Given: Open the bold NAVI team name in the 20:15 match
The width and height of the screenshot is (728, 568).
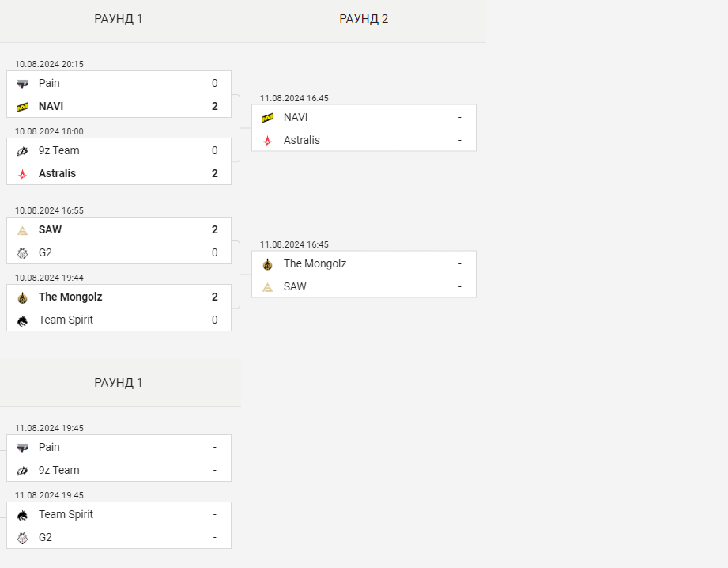Looking at the screenshot, I should pos(51,106).
